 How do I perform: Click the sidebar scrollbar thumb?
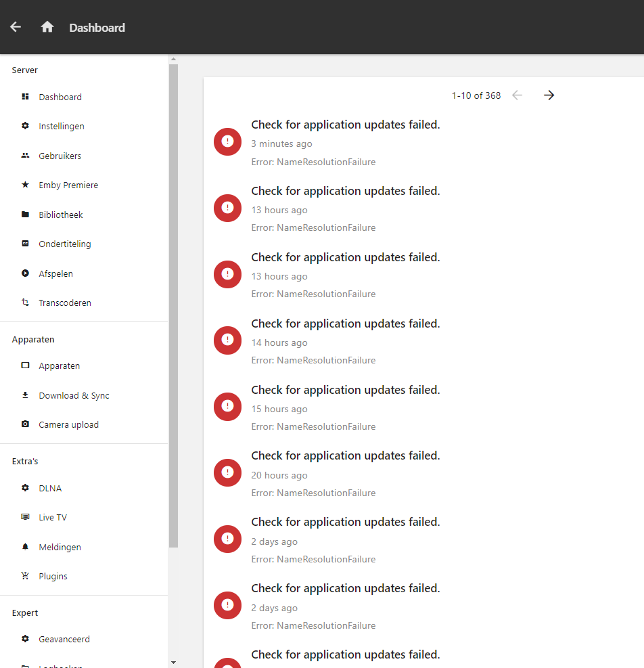tap(173, 305)
